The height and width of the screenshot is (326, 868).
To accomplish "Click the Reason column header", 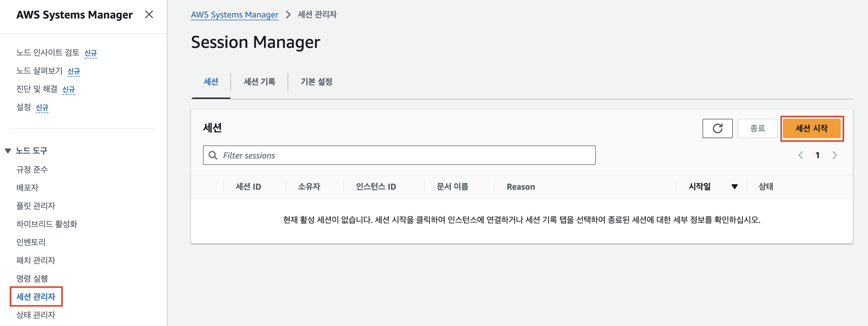I will [521, 187].
